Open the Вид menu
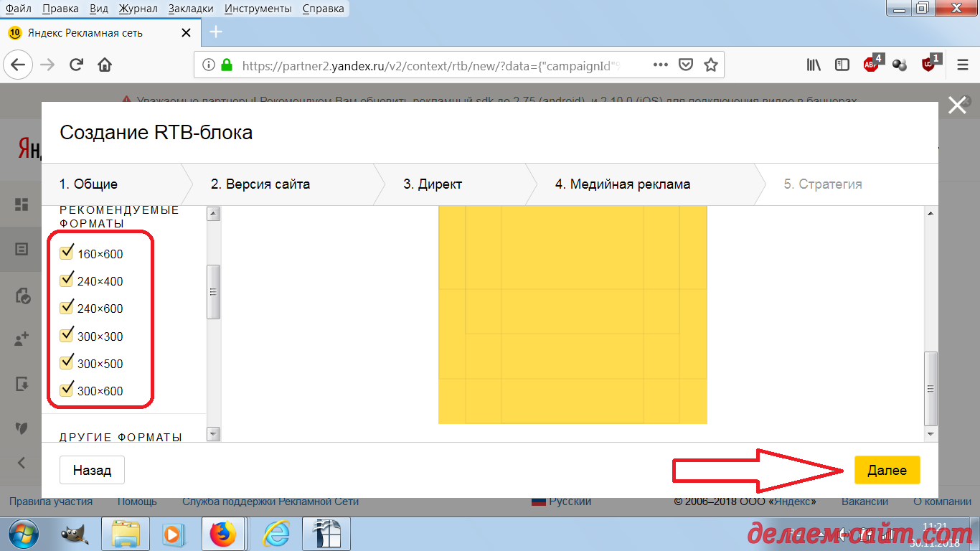Image resolution: width=980 pixels, height=551 pixels. click(100, 9)
